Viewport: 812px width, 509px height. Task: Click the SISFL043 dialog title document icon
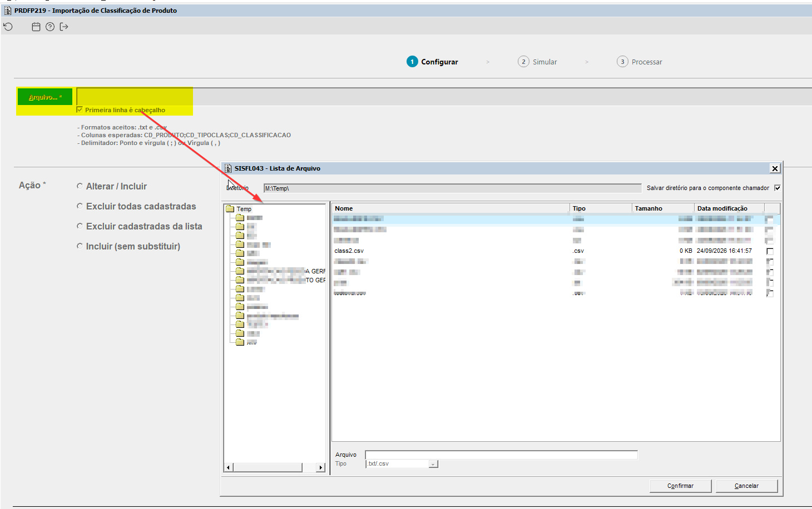pos(228,168)
